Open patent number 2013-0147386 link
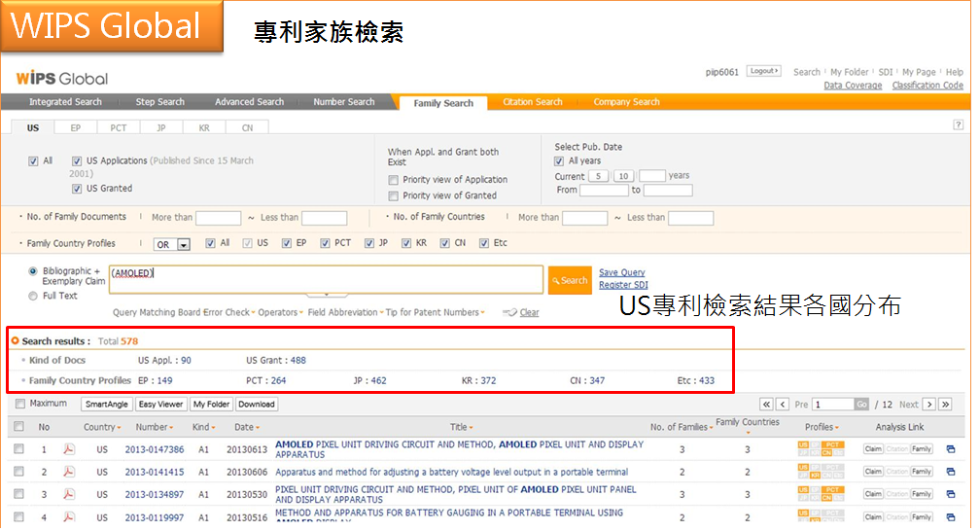The width and height of the screenshot is (980, 531). 155,449
